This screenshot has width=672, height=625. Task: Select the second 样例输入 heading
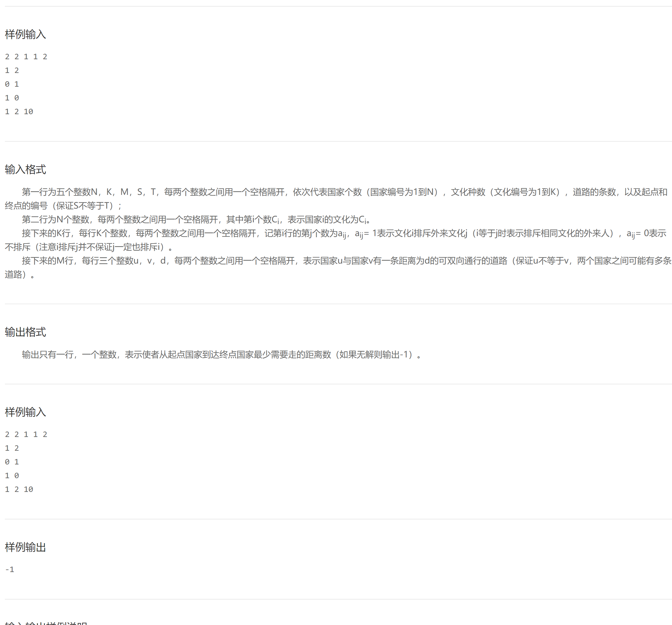coord(25,412)
